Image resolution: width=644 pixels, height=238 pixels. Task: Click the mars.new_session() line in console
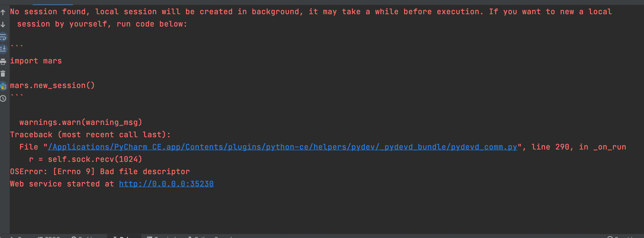click(52, 86)
